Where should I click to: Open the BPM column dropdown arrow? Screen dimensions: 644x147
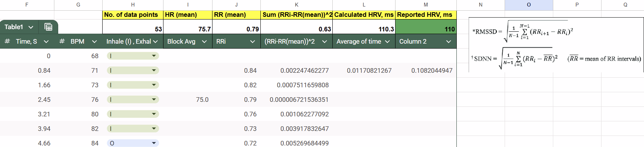[x=95, y=42]
